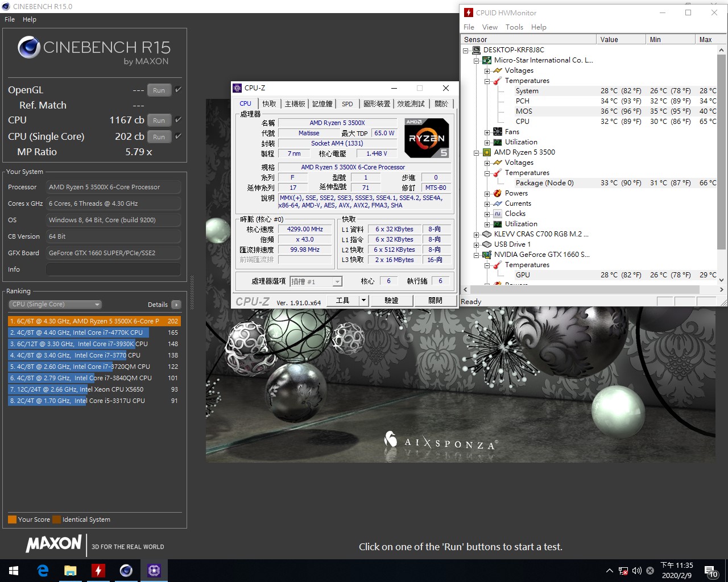
Task: Open the Cinebench Help menu
Action: coord(30,19)
